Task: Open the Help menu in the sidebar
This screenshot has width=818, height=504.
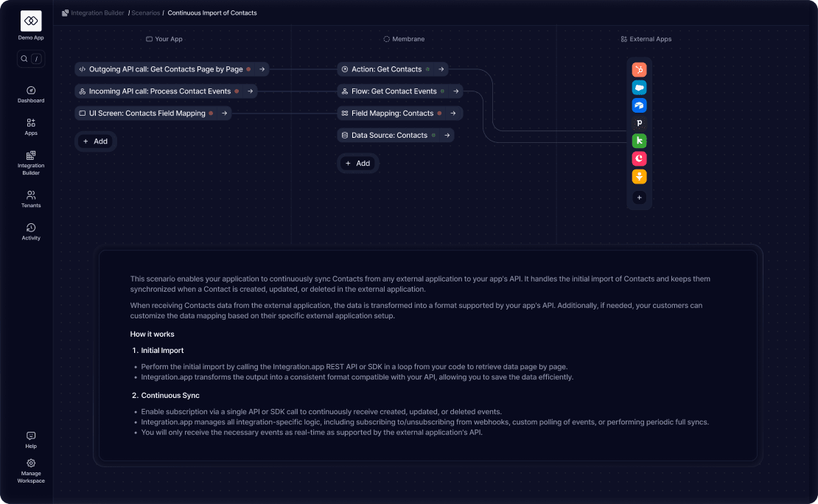Action: [31, 440]
